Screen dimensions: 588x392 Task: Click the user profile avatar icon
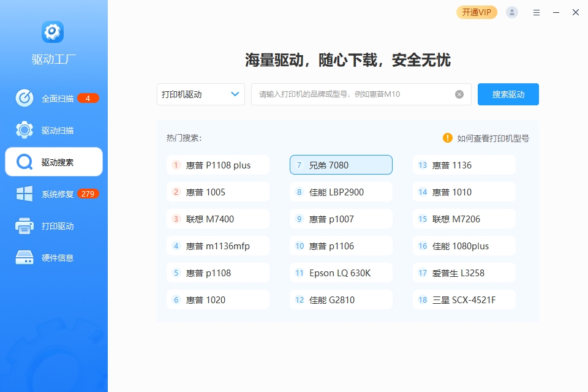(512, 12)
